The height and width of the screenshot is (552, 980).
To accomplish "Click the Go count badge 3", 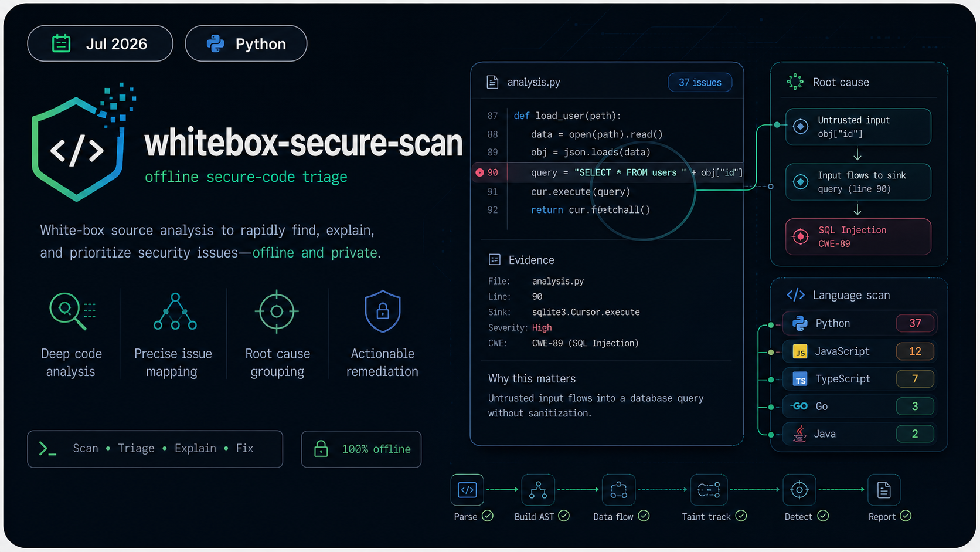I will pos(915,406).
